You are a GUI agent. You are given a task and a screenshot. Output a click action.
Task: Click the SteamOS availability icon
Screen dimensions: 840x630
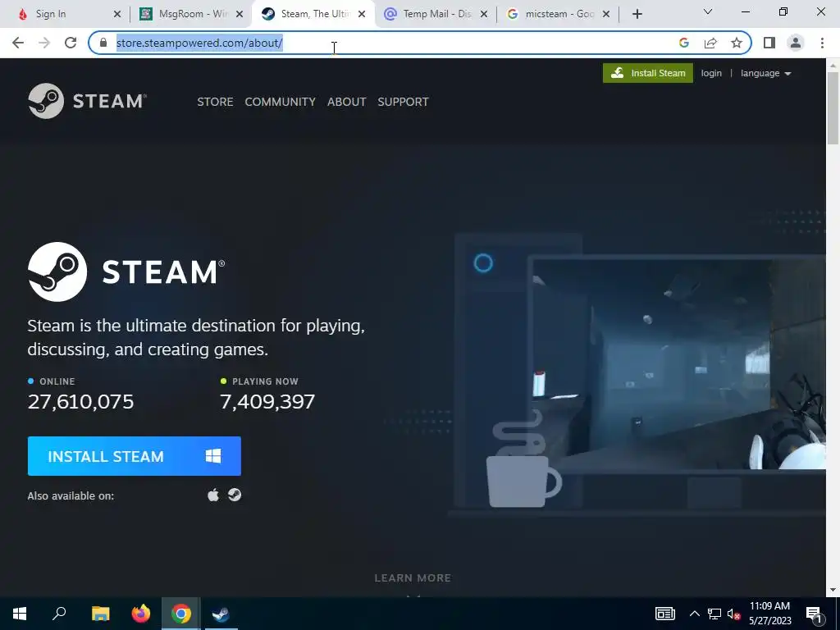[x=235, y=495]
